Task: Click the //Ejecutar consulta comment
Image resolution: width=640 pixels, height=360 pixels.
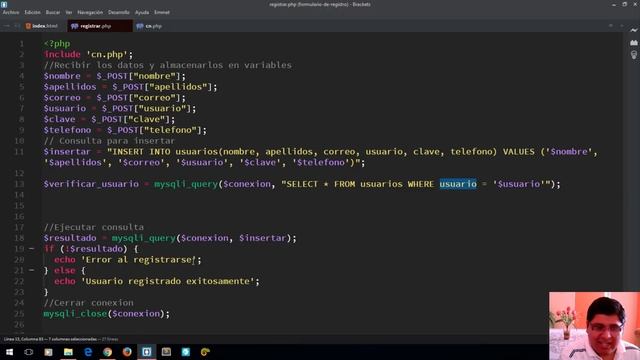Action: tap(94, 227)
